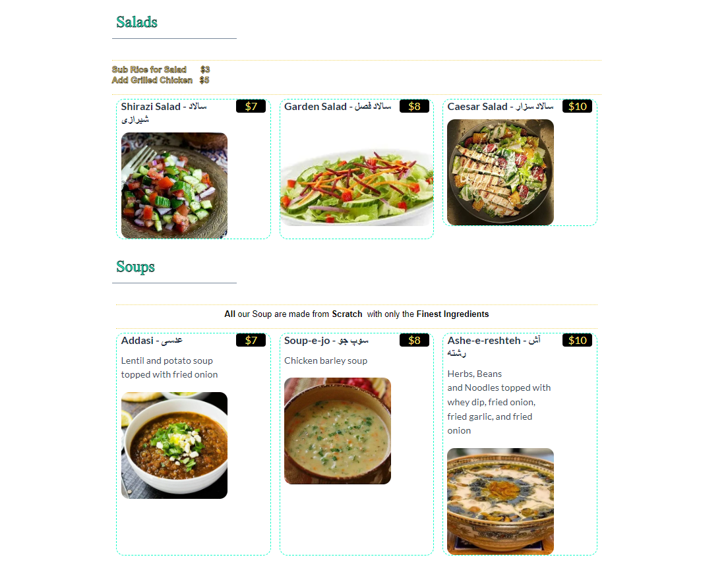Screen dimensions: 728x572
Task: Click the $7 price badge on Addasi
Action: point(251,340)
